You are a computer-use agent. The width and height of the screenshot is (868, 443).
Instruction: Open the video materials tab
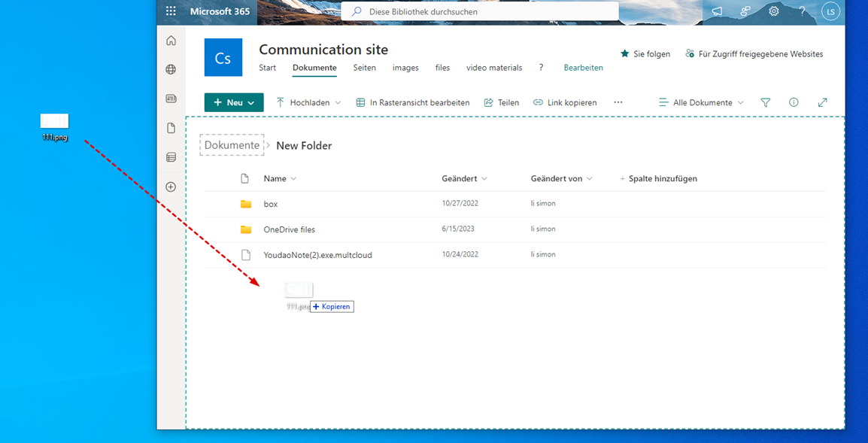[x=493, y=68]
